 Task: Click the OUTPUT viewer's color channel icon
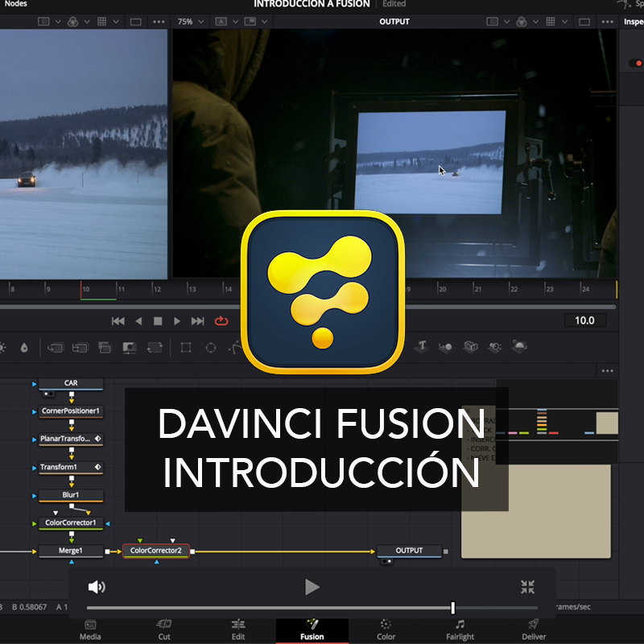pos(522,22)
